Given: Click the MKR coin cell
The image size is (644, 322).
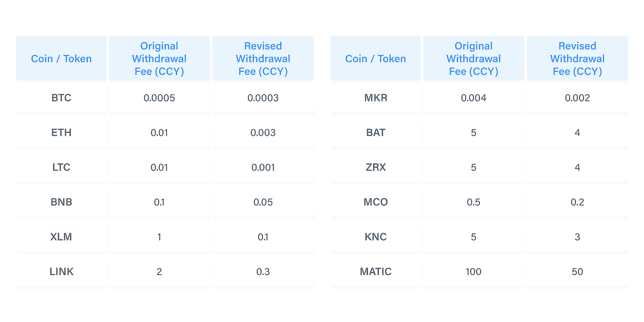Looking at the screenshot, I should (376, 98).
